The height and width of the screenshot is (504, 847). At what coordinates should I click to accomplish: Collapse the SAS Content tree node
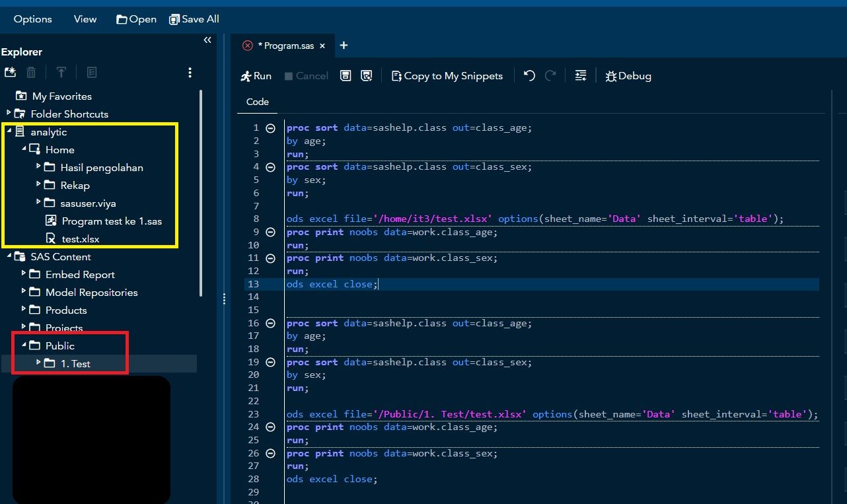click(x=9, y=256)
